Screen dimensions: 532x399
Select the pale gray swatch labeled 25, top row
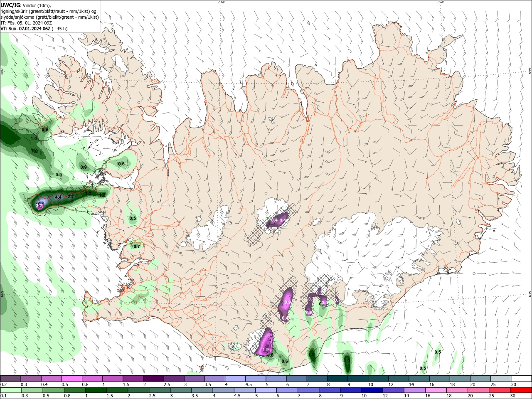tap(500, 379)
